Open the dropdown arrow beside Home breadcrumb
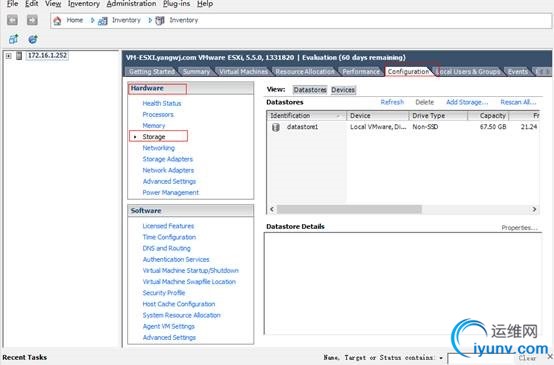The height and width of the screenshot is (365, 554). pyautogui.click(x=93, y=20)
